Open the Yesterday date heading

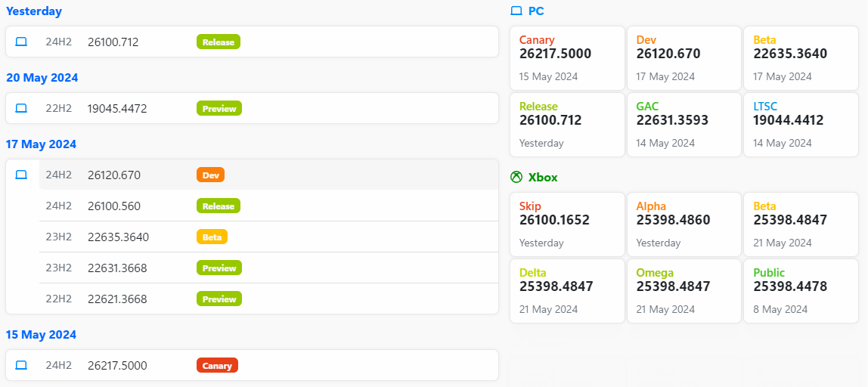(34, 11)
